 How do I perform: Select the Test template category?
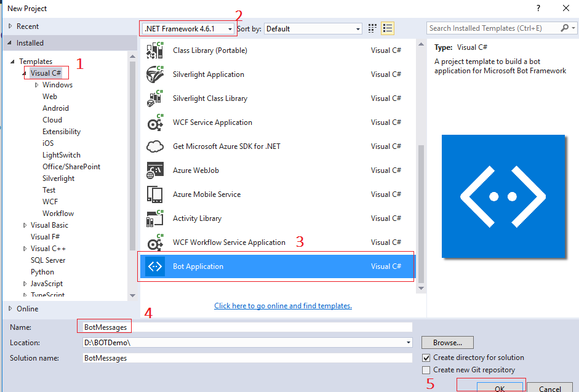[49, 190]
